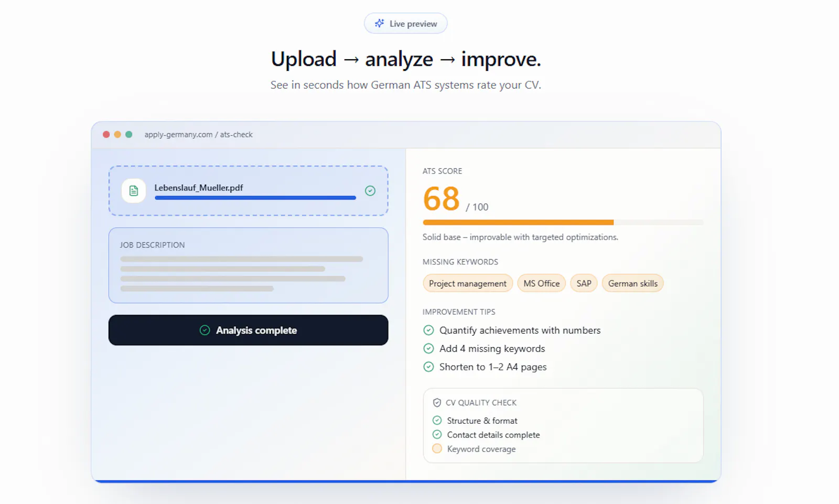Viewport: 839px width, 504px height.
Task: Click the Solid base improvable summary sentence
Action: coord(520,237)
